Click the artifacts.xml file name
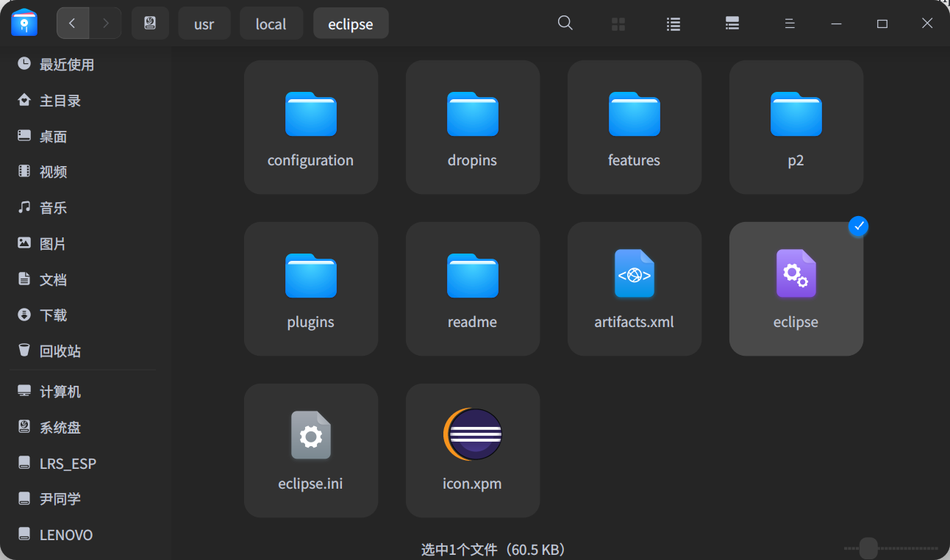 click(635, 322)
